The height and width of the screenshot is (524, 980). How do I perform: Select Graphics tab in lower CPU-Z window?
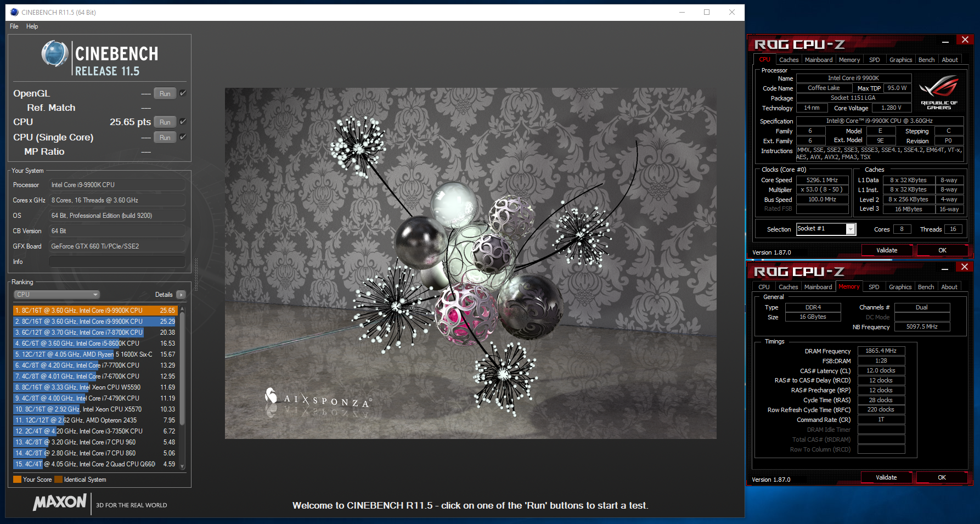pyautogui.click(x=900, y=287)
